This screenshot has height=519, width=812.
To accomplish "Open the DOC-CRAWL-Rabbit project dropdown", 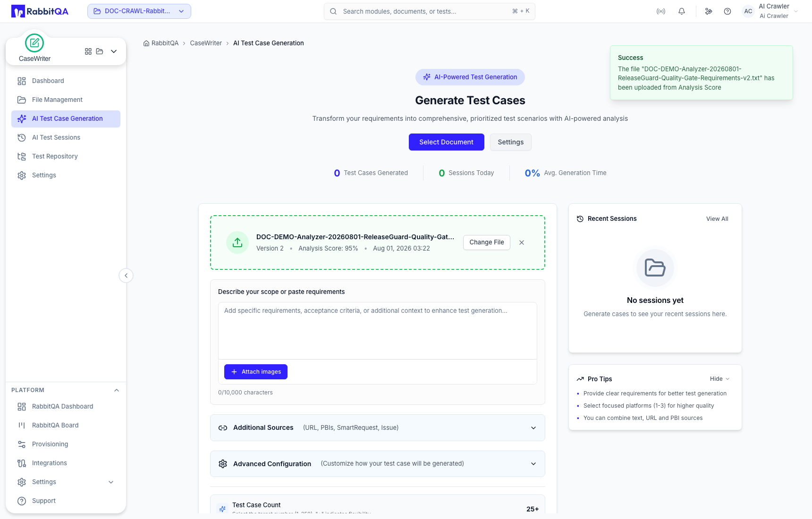I will coord(139,11).
